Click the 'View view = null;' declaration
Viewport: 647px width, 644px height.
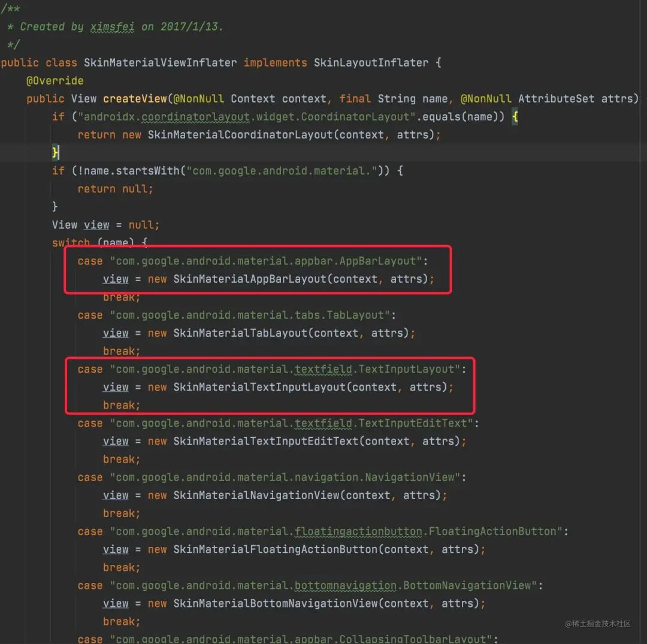click(x=105, y=225)
